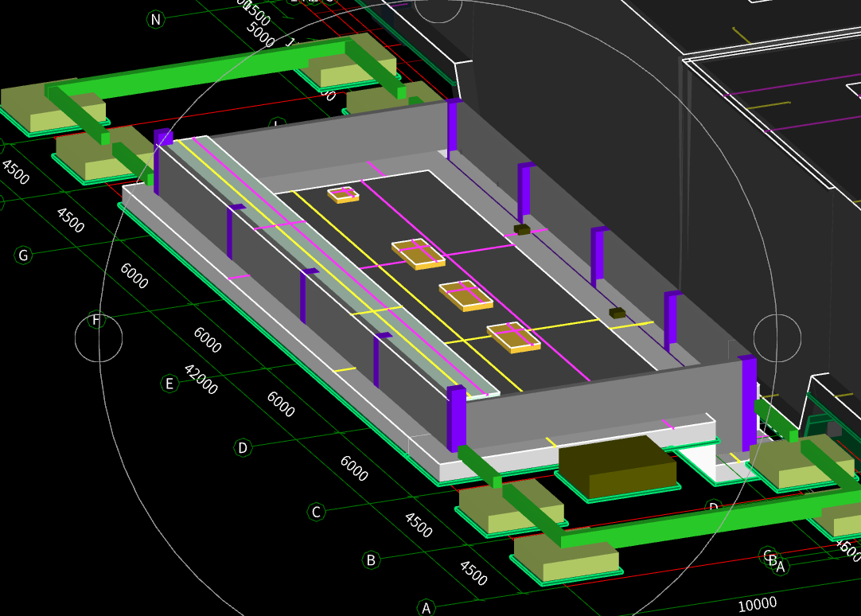This screenshot has width=861, height=616.
Task: Click the 5000 dimension text near top
Action: [260, 35]
